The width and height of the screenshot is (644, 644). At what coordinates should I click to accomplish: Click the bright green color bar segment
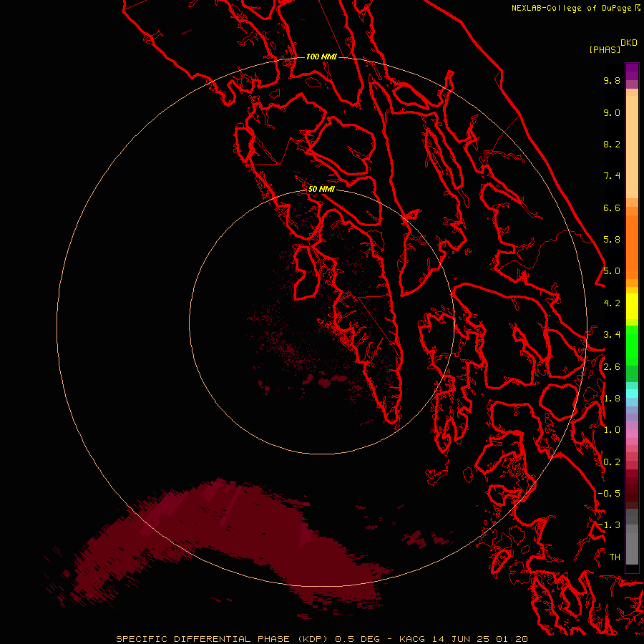point(632,346)
